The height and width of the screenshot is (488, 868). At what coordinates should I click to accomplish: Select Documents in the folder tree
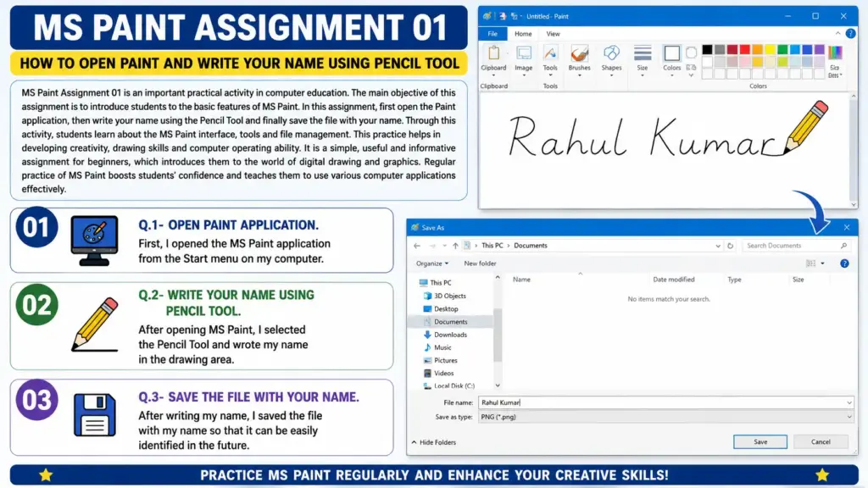click(450, 321)
